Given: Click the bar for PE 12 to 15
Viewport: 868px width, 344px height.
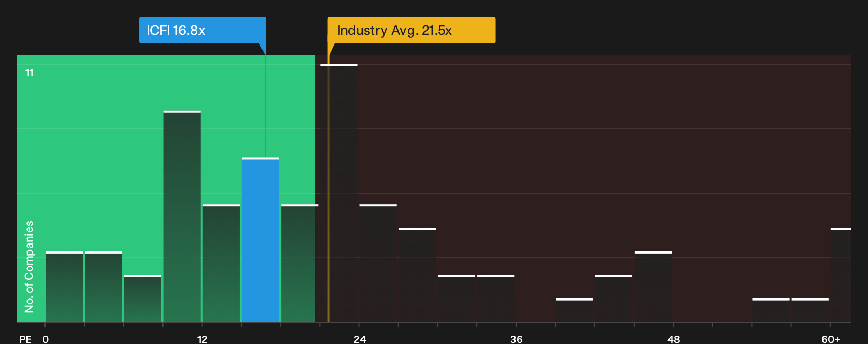Looking at the screenshot, I should tap(221, 263).
